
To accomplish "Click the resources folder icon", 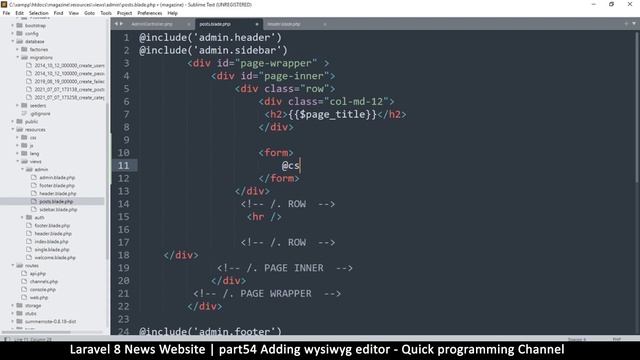I will pyautogui.click(x=20, y=129).
